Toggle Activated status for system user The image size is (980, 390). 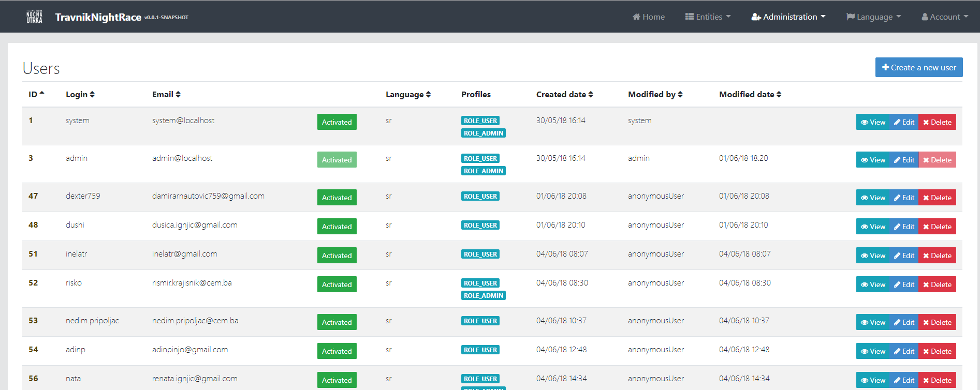pyautogui.click(x=337, y=122)
